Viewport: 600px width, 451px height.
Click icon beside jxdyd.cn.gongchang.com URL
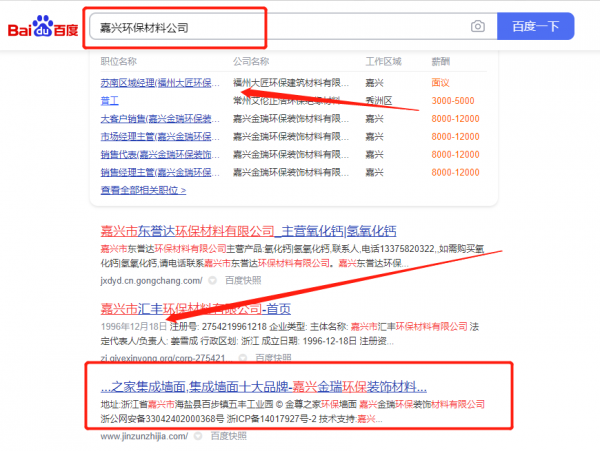(211, 281)
